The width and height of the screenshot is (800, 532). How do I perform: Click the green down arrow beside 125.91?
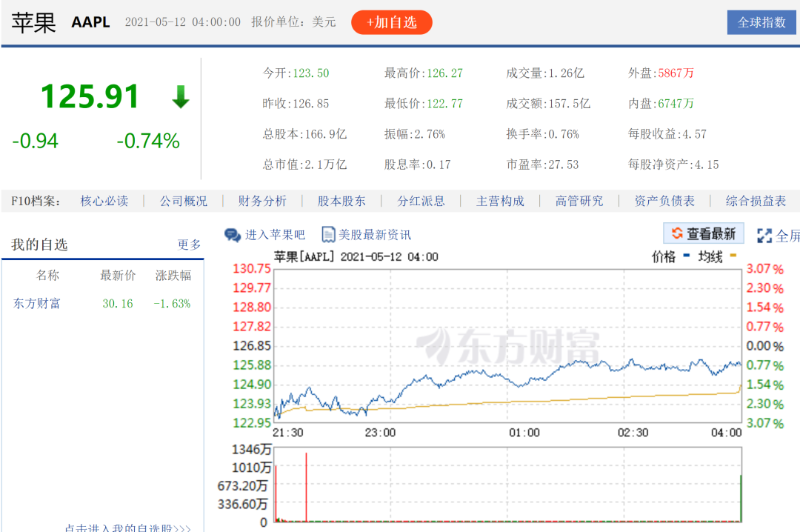[x=181, y=97]
